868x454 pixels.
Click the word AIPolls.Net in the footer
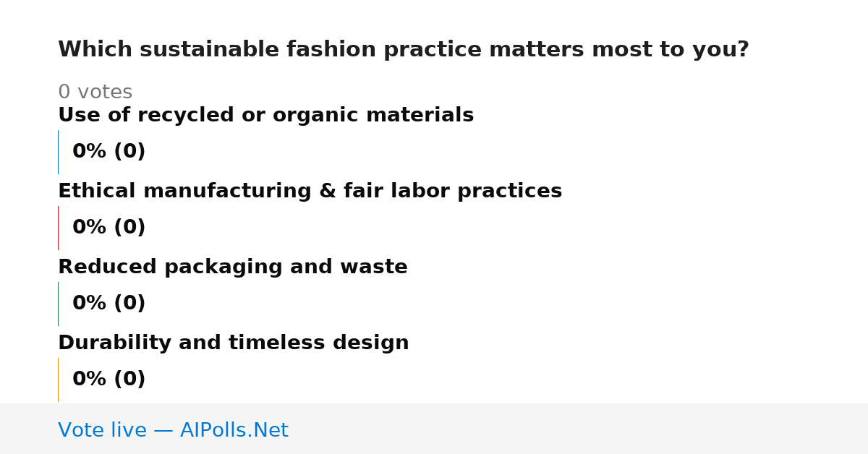pyautogui.click(x=234, y=430)
